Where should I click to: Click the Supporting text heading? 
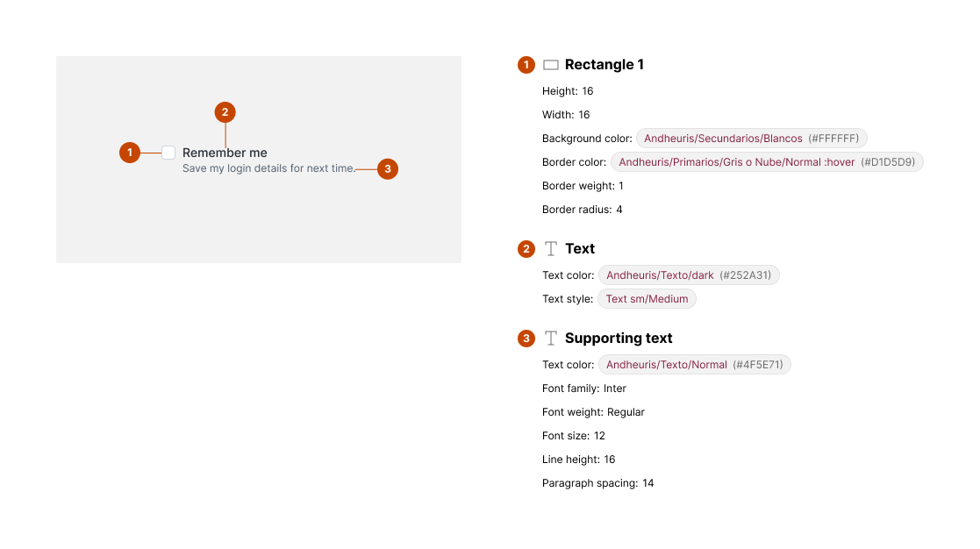pyautogui.click(x=619, y=339)
